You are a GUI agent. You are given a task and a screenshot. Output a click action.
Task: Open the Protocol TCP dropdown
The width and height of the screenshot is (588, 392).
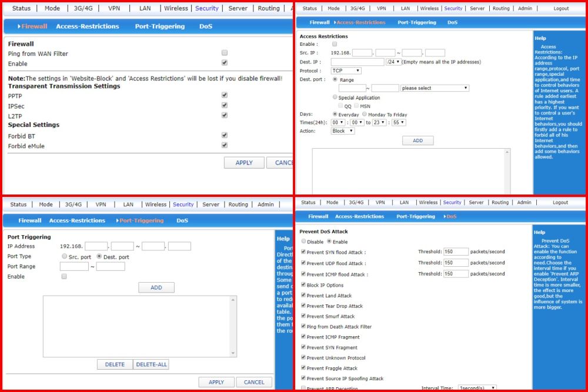(346, 71)
